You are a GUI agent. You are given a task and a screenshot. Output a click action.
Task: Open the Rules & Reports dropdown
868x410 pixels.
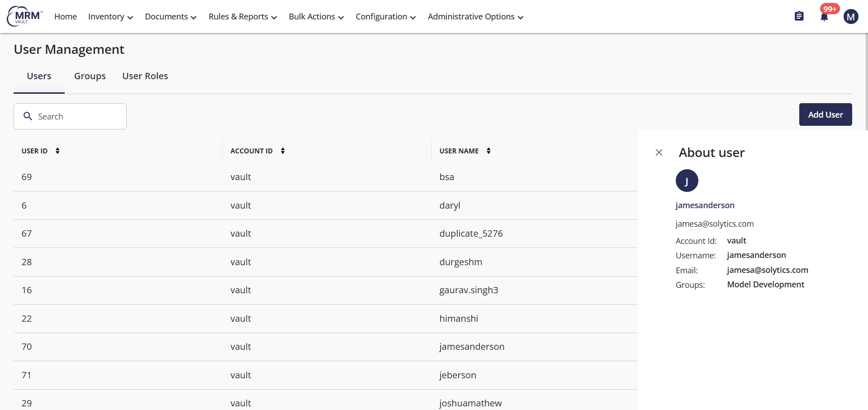[x=242, y=17]
